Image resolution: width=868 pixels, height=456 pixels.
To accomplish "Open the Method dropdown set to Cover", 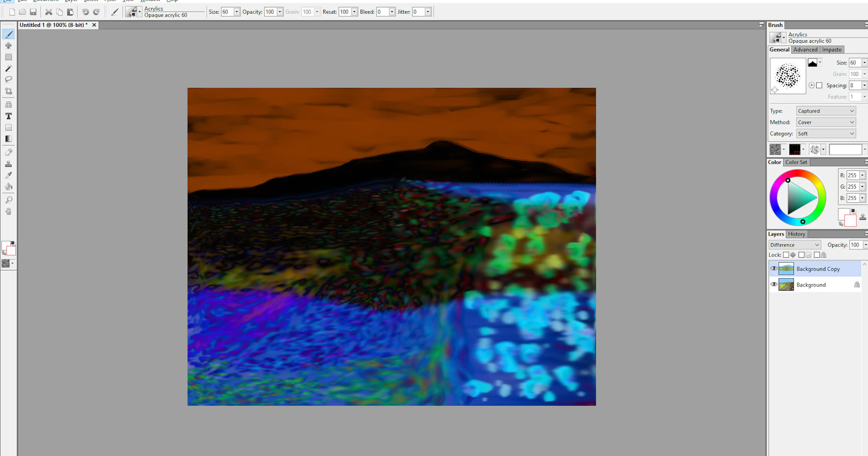I will [826, 122].
